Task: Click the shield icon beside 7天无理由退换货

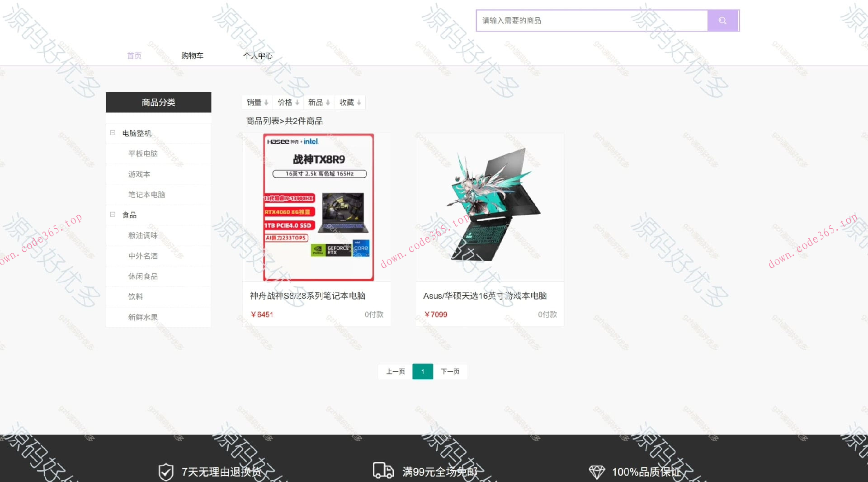Action: [166, 472]
